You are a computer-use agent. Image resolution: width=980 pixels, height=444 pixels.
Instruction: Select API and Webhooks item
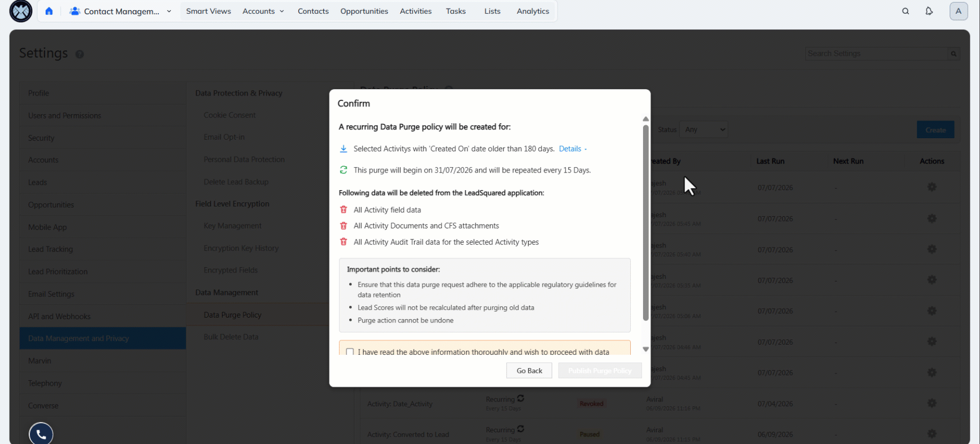(x=103, y=316)
